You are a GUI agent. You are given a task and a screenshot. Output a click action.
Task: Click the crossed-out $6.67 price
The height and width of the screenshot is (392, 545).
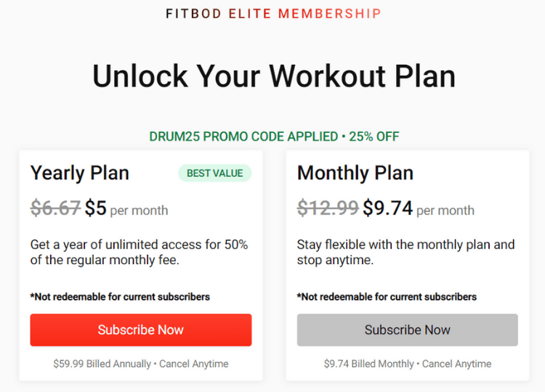pyautogui.click(x=56, y=208)
